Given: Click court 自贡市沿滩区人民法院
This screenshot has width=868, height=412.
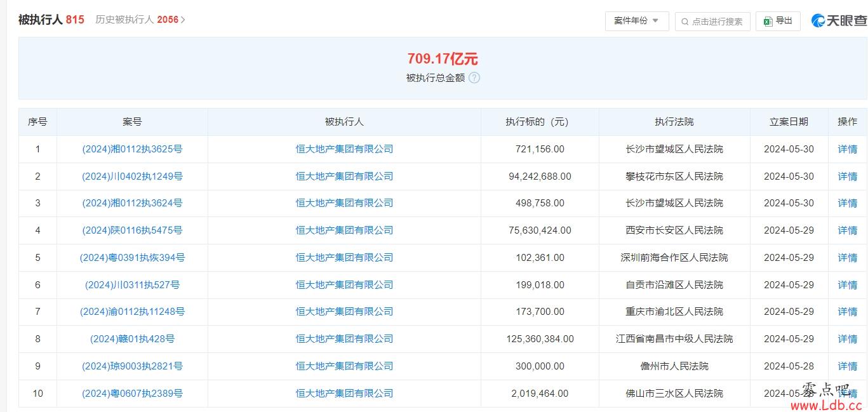Looking at the screenshot, I should tap(674, 285).
